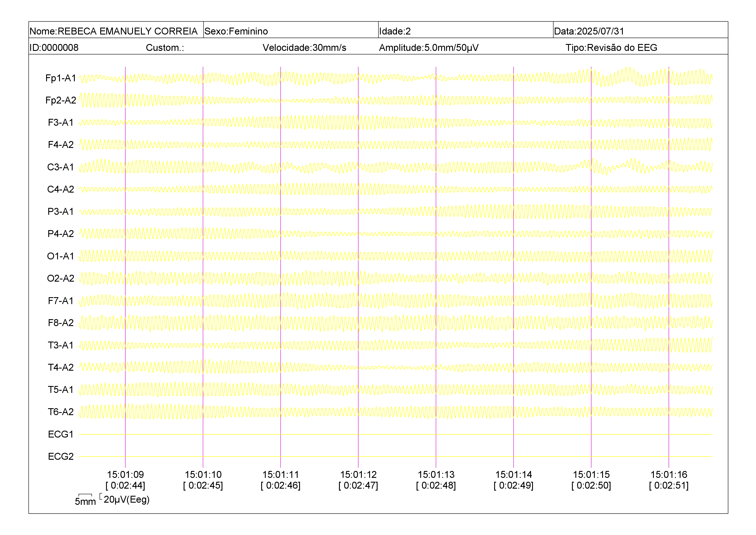Click the Amplitude:5.0mm/50µV text
The height and width of the screenshot is (535, 756).
pos(429,48)
